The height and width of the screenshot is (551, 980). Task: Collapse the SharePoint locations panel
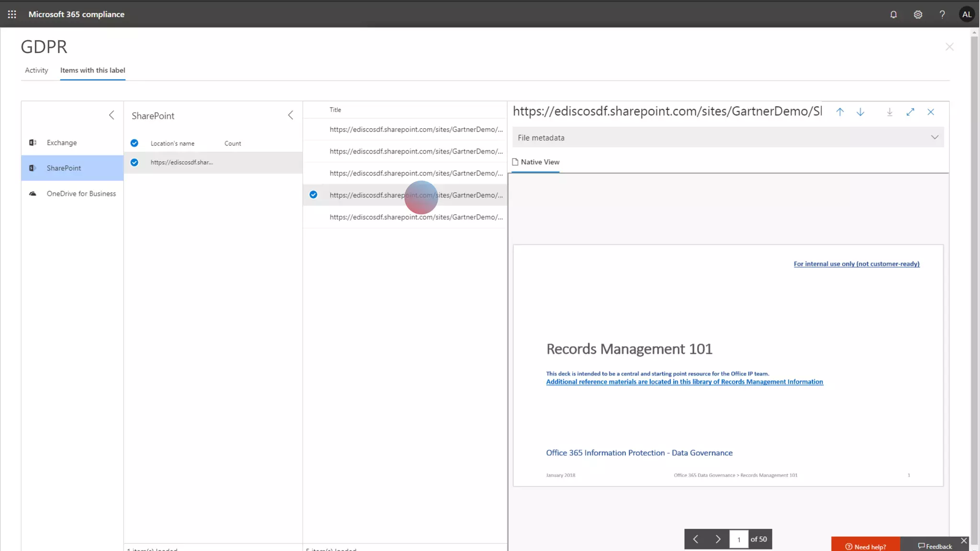point(290,115)
